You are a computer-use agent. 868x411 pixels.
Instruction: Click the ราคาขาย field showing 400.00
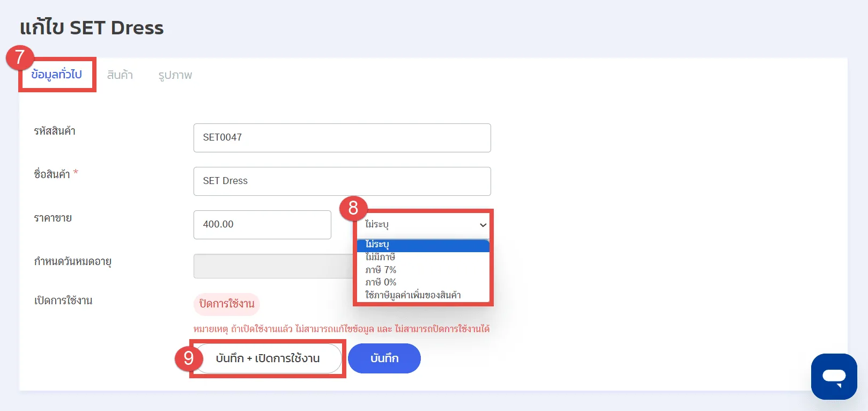[262, 225]
